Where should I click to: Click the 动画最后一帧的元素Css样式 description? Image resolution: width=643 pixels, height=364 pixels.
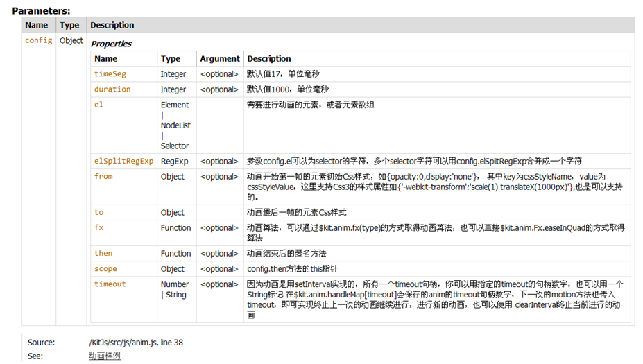point(296,212)
